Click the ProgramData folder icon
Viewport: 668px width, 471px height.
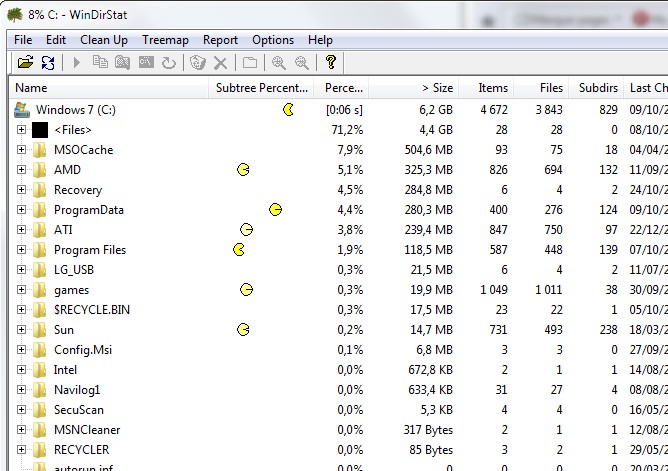click(x=40, y=210)
